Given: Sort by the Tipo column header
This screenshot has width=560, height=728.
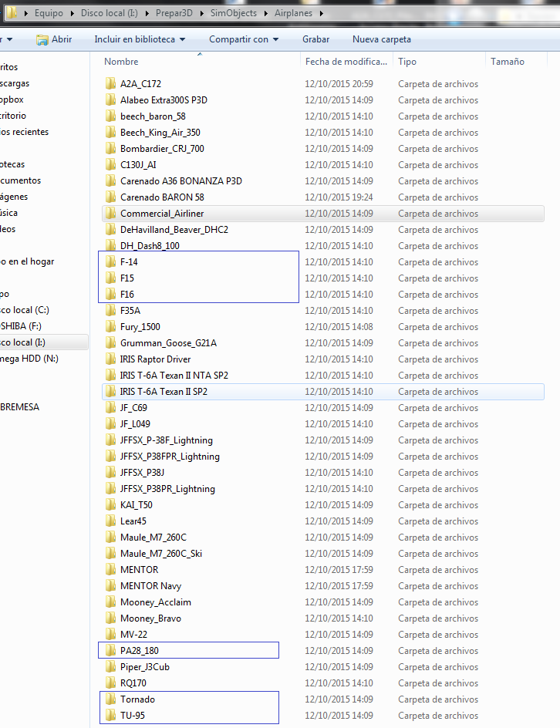Looking at the screenshot, I should pos(407,62).
